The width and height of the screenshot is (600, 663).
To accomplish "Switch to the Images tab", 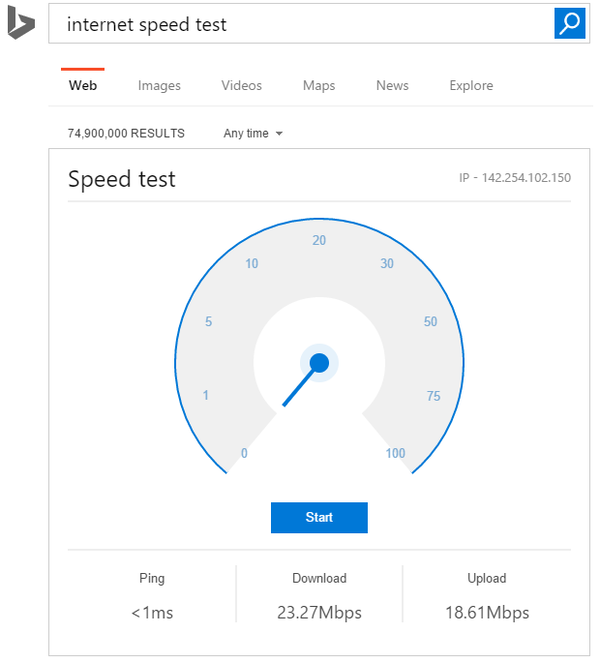I will click(159, 86).
